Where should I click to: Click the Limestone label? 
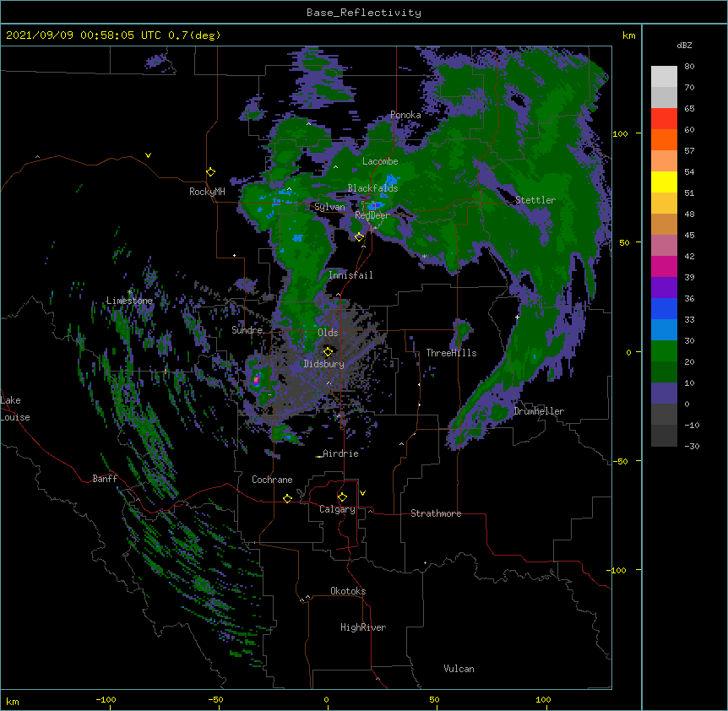pyautogui.click(x=129, y=301)
